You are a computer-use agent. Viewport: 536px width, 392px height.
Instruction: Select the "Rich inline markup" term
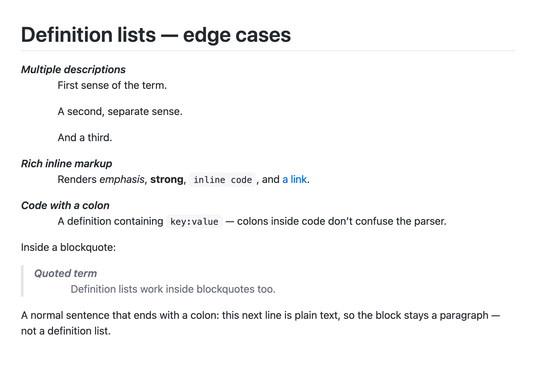pyautogui.click(x=67, y=164)
